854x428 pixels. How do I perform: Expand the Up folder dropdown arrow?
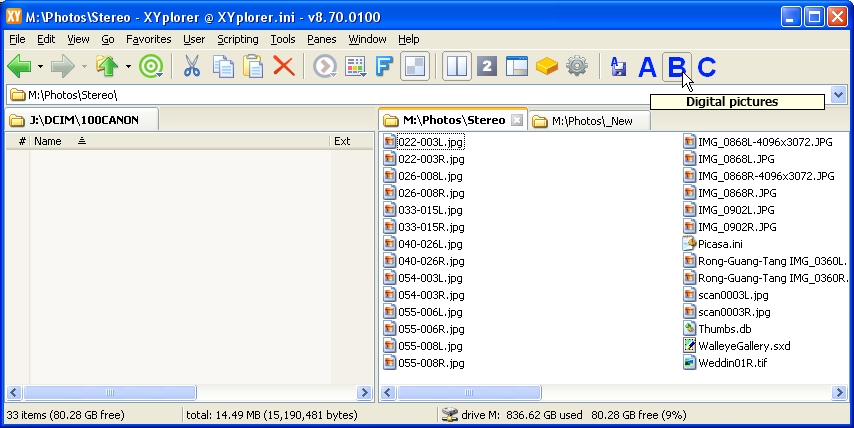pos(128,67)
